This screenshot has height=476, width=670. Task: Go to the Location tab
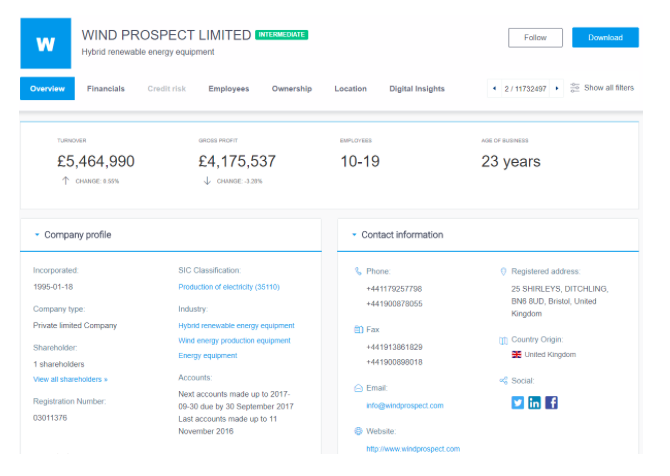[x=350, y=88]
